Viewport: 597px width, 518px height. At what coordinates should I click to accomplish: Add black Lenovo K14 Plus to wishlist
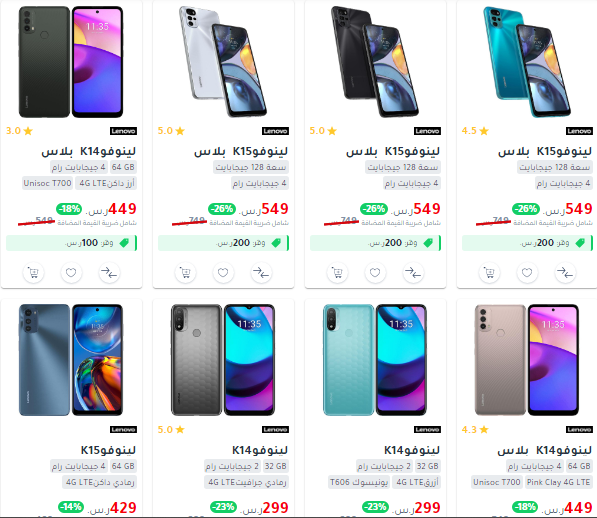pyautogui.click(x=71, y=273)
